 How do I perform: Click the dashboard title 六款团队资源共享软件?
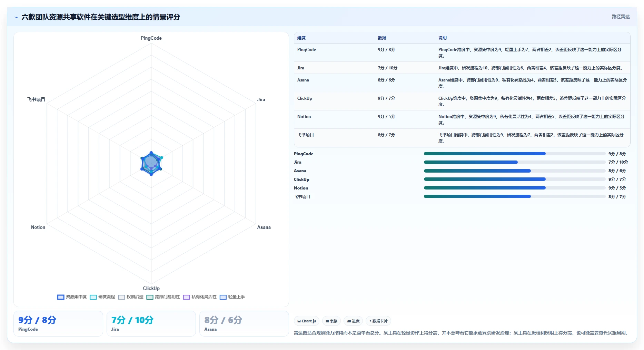[101, 17]
